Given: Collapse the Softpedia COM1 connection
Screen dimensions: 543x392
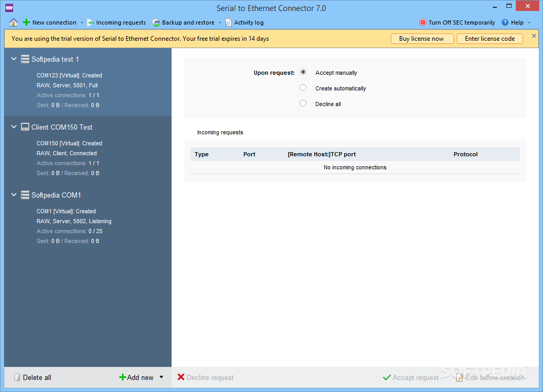Looking at the screenshot, I should click(x=14, y=195).
